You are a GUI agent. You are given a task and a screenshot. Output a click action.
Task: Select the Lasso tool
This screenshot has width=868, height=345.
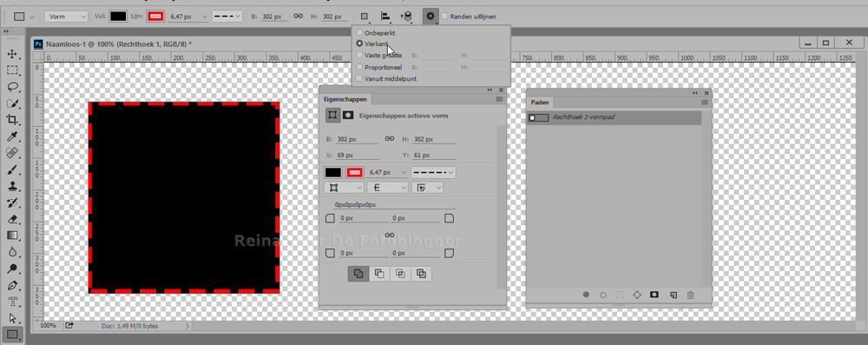(x=12, y=87)
